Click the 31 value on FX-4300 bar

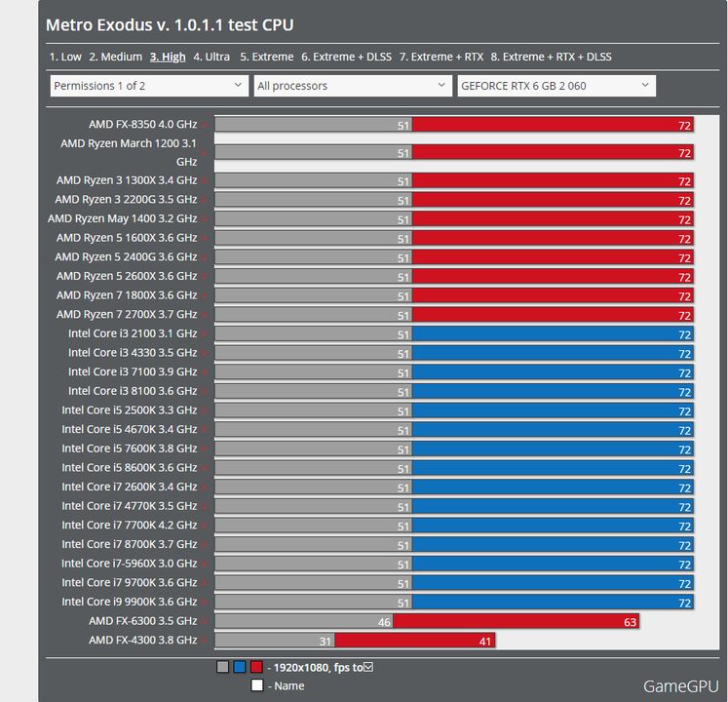325,642
